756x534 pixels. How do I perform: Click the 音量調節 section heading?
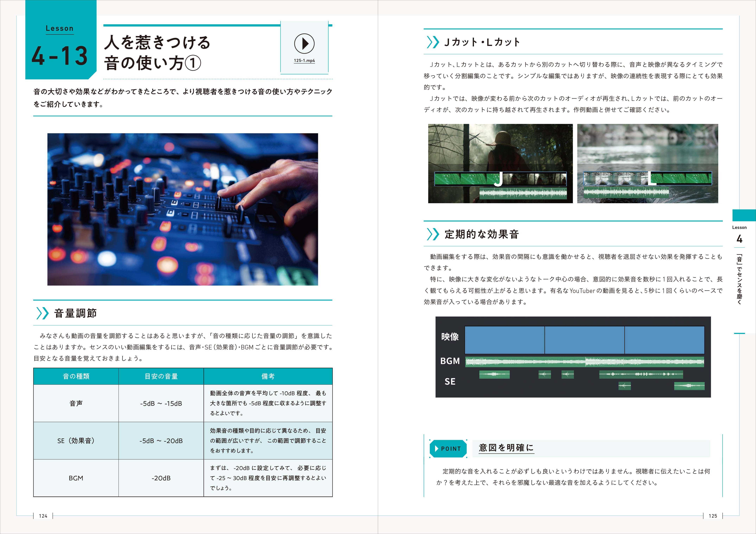(75, 313)
